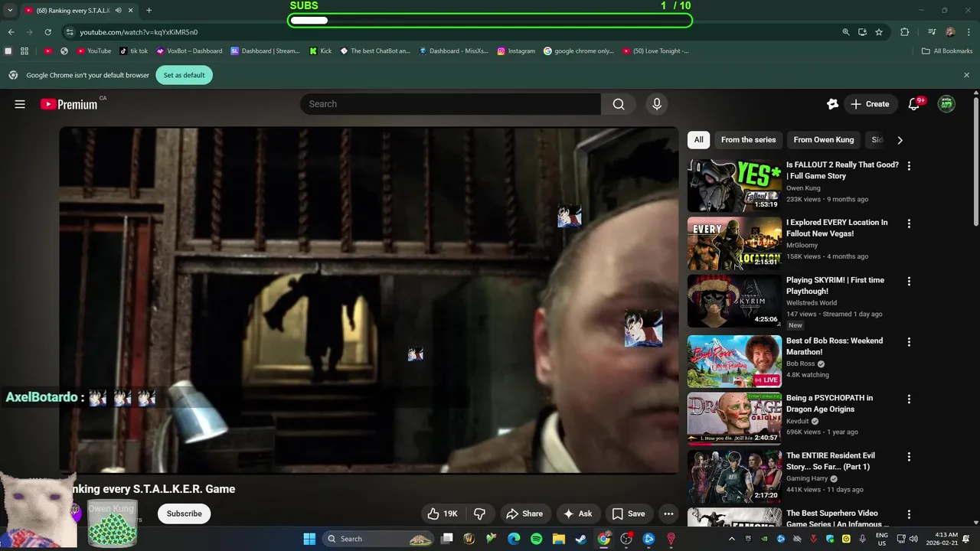Dismiss the default browser notification bar
This screenshot has height=551, width=980.
click(x=966, y=75)
